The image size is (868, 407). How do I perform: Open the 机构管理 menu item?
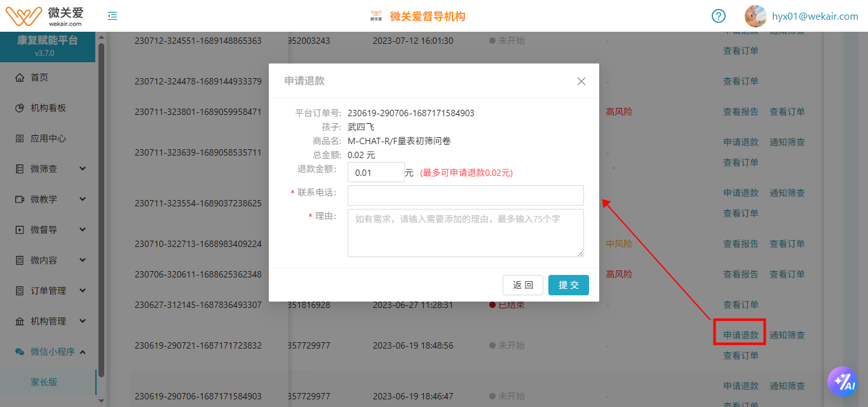[x=51, y=321]
